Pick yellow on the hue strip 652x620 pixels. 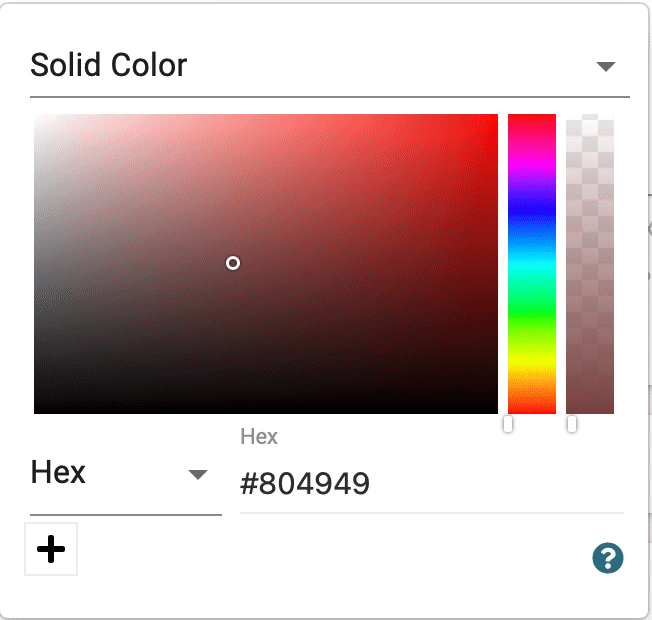click(x=532, y=363)
